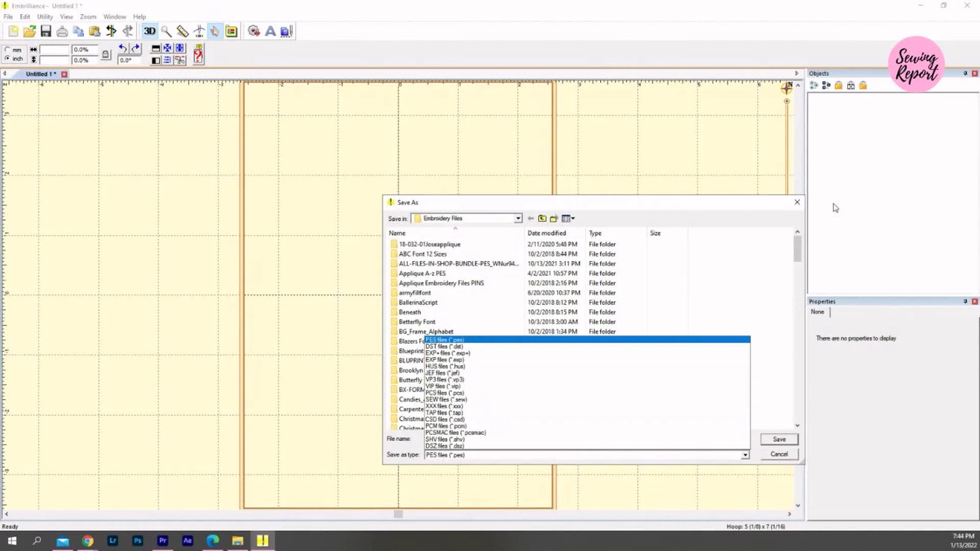Viewport: 980px width, 551px height.
Task: Open the Edit menu
Action: (25, 17)
